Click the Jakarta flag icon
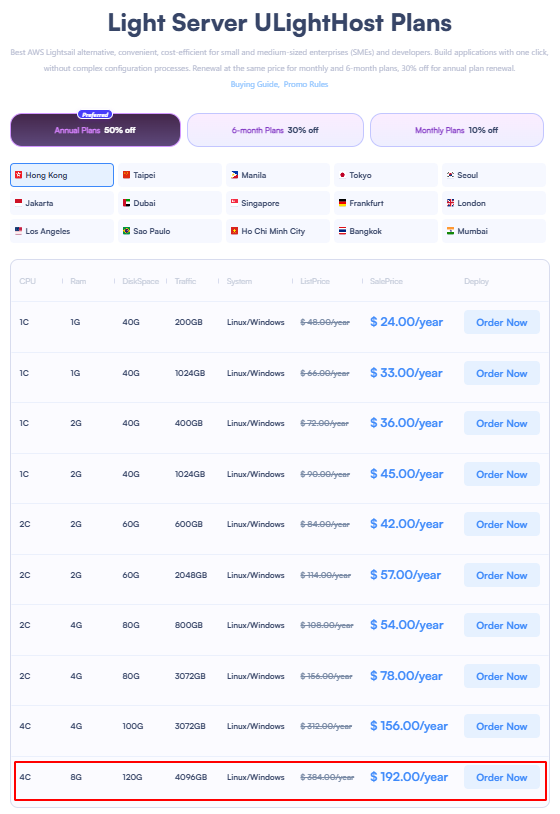 coord(19,203)
